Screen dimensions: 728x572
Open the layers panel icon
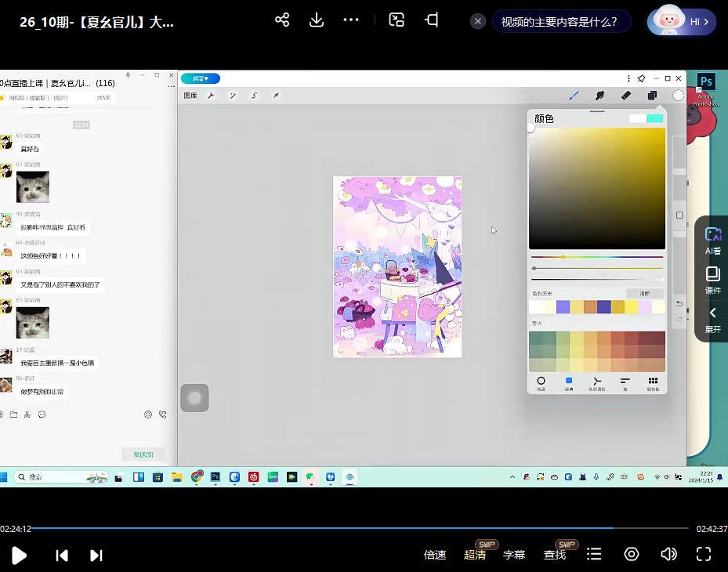[x=652, y=96]
